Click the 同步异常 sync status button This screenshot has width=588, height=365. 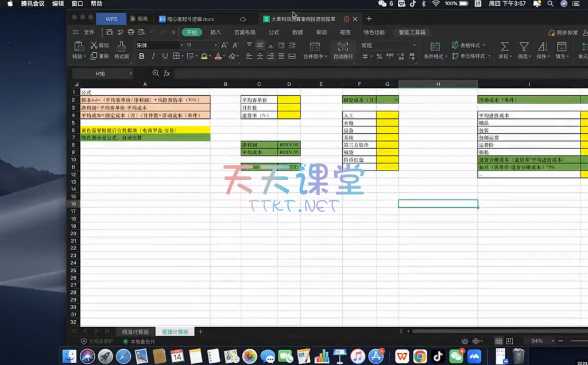coord(563,33)
